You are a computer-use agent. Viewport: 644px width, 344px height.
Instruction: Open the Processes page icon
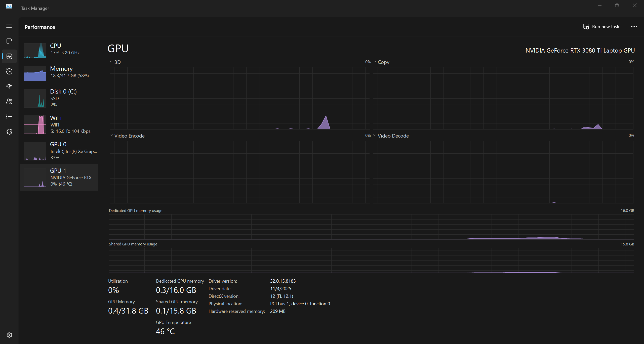pyautogui.click(x=9, y=41)
